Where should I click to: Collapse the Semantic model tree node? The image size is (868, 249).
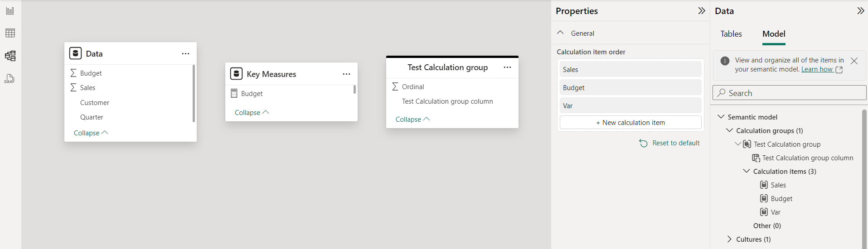coord(721,116)
